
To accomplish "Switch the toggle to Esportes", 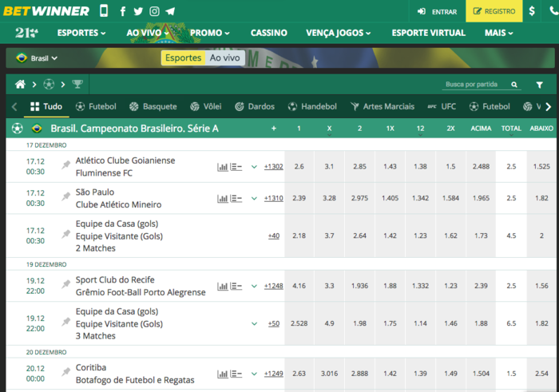I will [x=183, y=58].
